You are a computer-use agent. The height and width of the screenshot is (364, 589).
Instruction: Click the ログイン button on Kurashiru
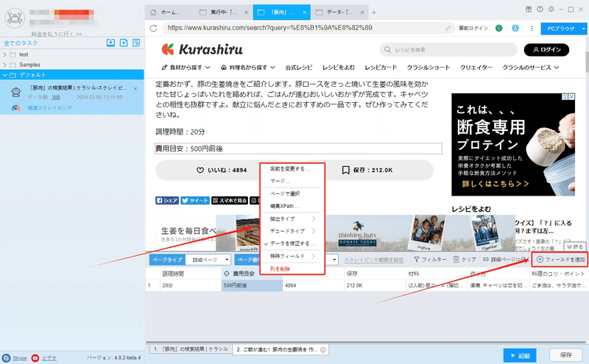tap(546, 49)
